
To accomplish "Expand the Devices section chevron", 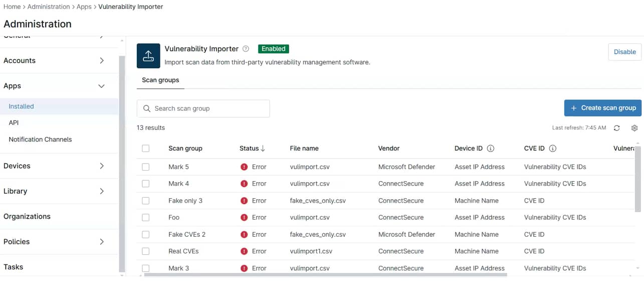I will [x=102, y=166].
